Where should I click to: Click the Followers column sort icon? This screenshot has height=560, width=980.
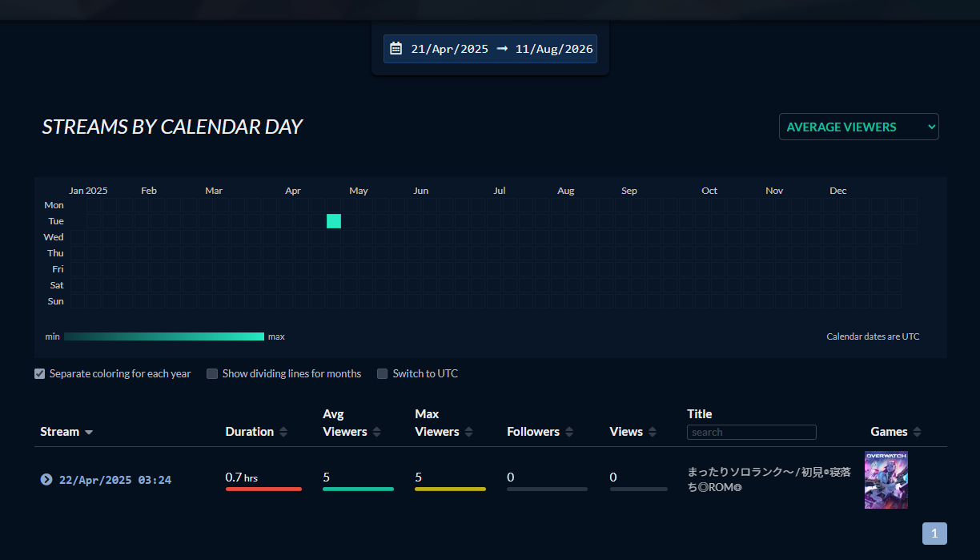pyautogui.click(x=569, y=432)
